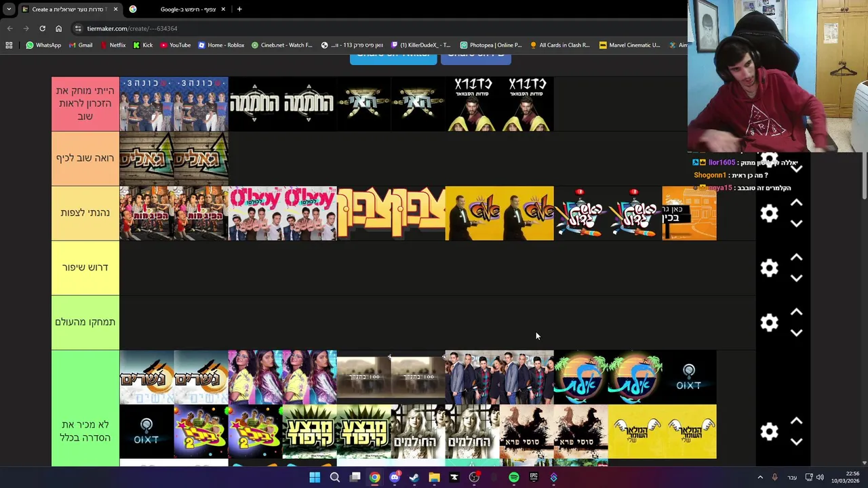Reload the tiermaker page
Image resolution: width=868 pixels, height=488 pixels.
pyautogui.click(x=42, y=28)
